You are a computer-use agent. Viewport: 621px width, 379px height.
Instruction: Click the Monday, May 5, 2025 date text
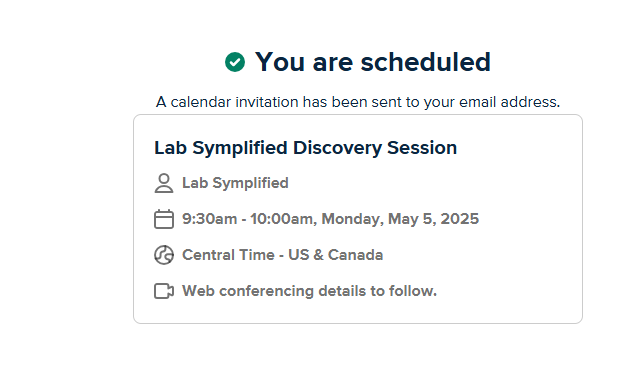(400, 219)
